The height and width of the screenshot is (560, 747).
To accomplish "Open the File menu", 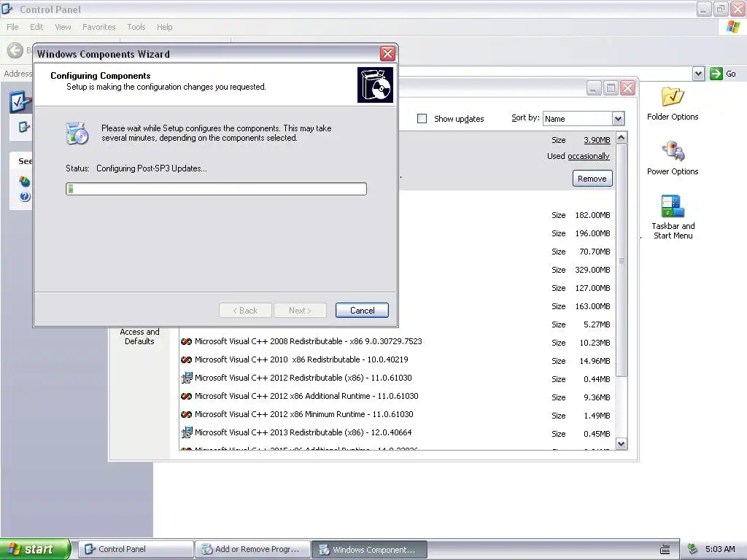I will pyautogui.click(x=13, y=27).
